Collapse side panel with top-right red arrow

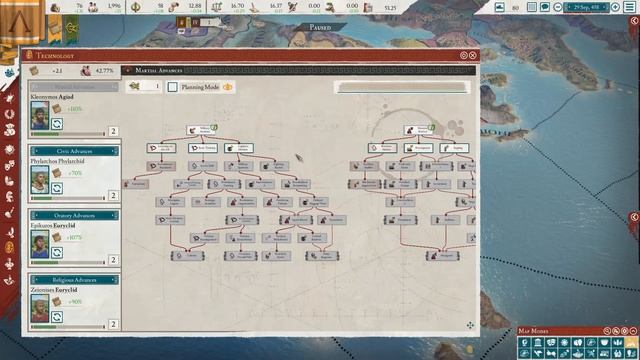635,21
